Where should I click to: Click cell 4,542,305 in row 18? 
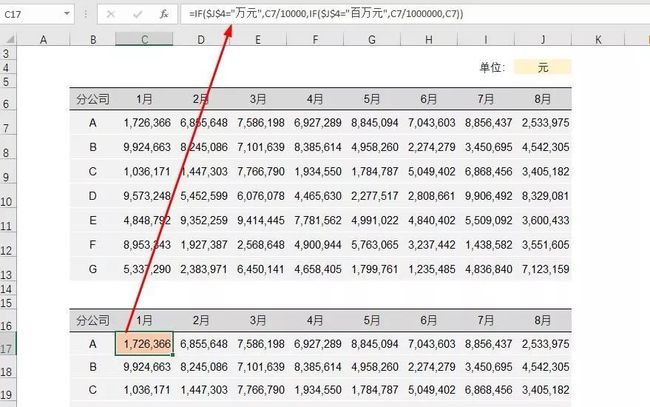point(545,367)
